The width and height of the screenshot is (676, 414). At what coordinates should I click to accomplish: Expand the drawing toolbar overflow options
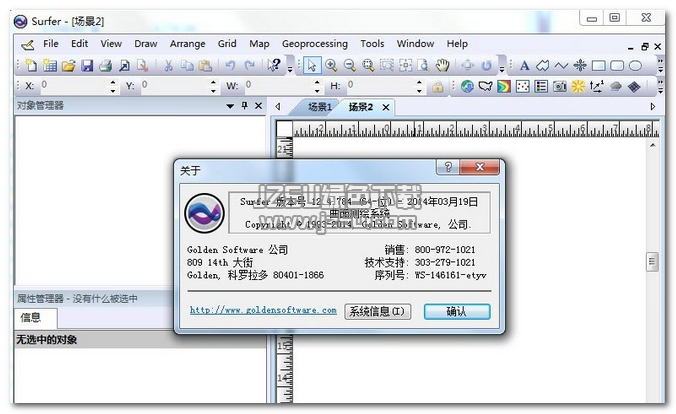[660, 66]
